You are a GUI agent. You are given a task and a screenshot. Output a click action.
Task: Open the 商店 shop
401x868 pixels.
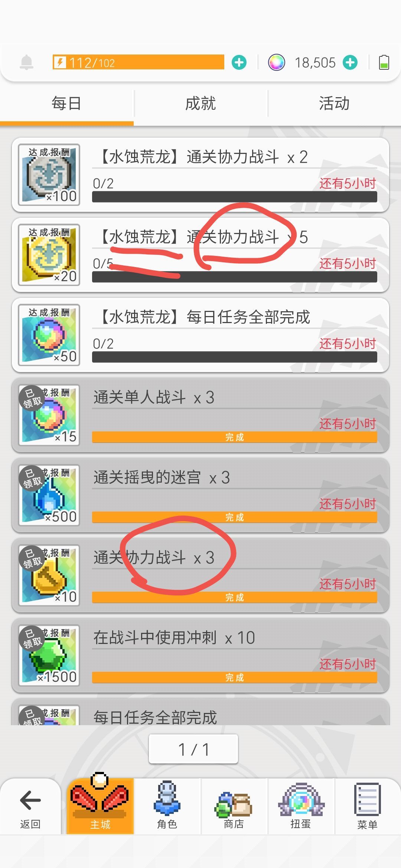click(234, 806)
